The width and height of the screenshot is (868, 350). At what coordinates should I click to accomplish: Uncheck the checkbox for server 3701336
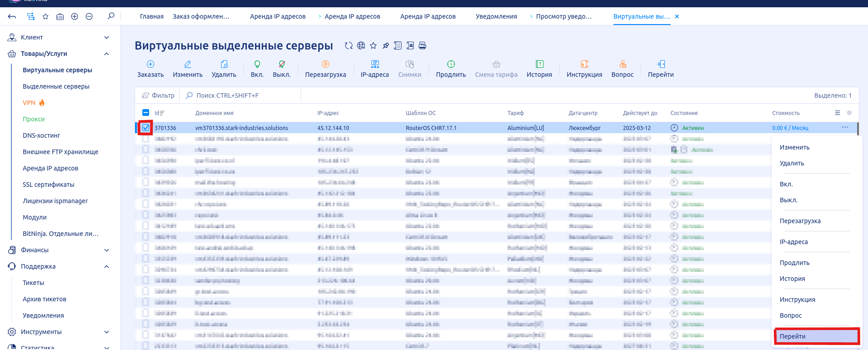pyautogui.click(x=146, y=128)
